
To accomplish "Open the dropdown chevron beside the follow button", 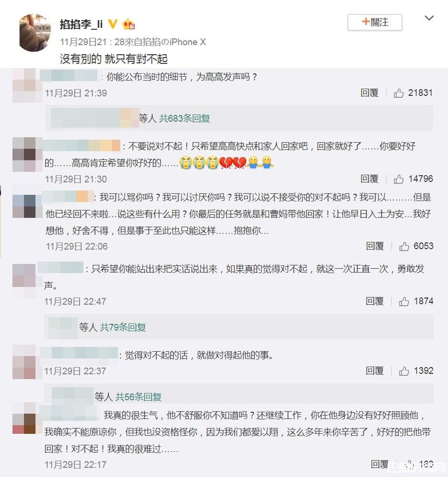I will click(x=429, y=18).
